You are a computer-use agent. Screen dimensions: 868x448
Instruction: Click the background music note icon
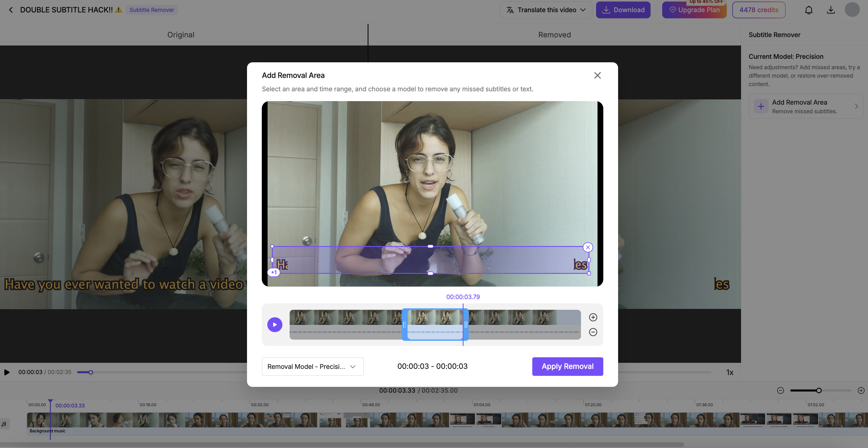[4, 424]
